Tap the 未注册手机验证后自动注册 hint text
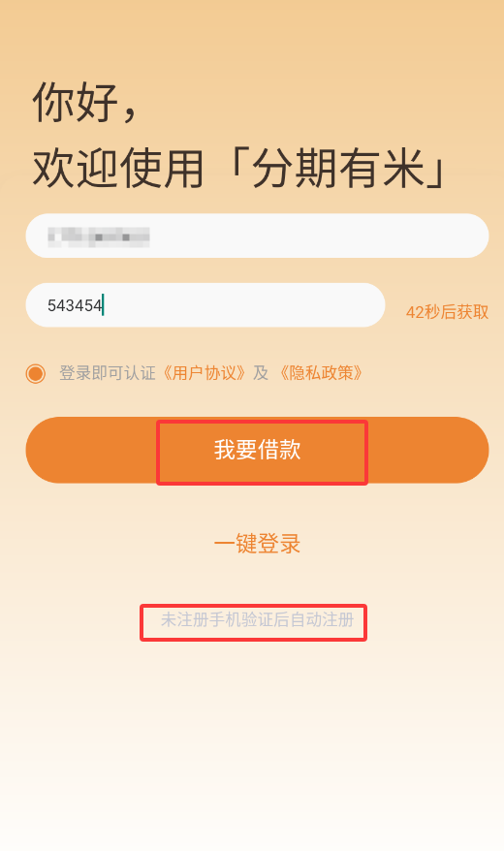The width and height of the screenshot is (504, 851). [x=257, y=619]
